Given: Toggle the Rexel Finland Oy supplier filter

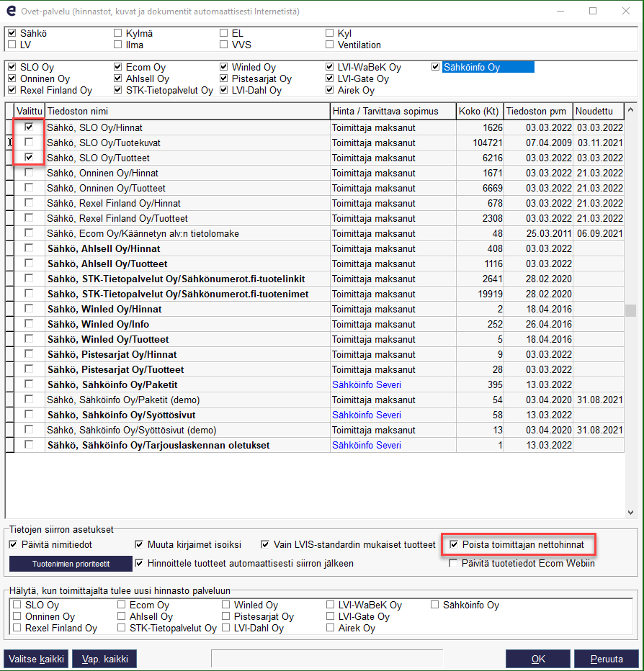Looking at the screenshot, I should (x=12, y=90).
